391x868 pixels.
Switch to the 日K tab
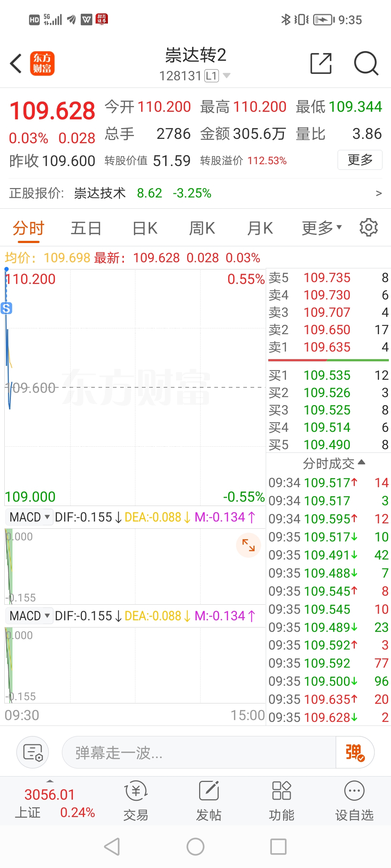point(145,228)
